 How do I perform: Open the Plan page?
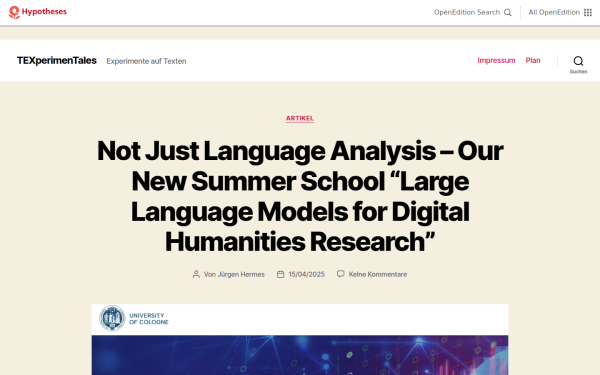[533, 60]
